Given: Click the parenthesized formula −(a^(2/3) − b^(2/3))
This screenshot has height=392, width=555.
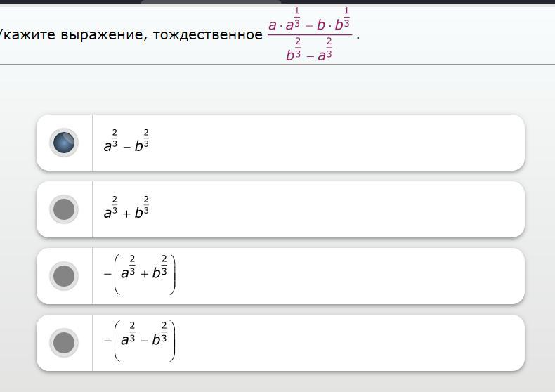Looking at the screenshot, I should coord(140,341).
